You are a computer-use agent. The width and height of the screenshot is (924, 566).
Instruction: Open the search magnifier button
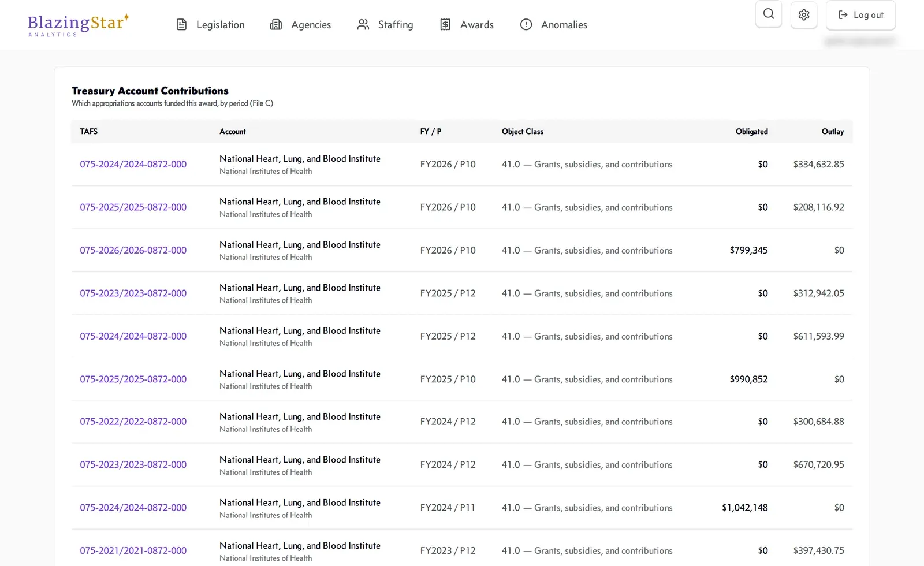(769, 14)
